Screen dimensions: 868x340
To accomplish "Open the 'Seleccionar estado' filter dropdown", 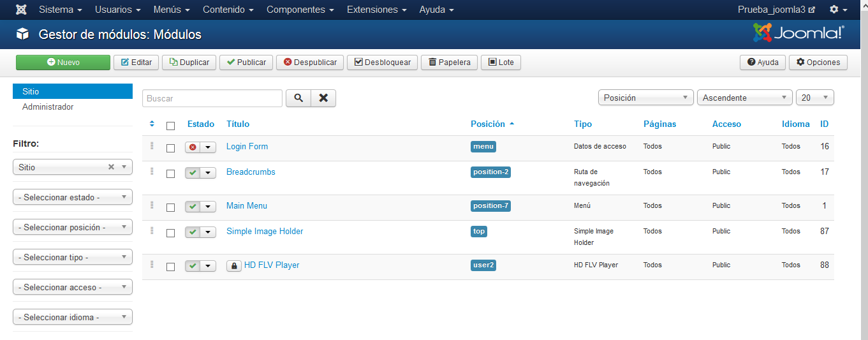I will point(73,198).
